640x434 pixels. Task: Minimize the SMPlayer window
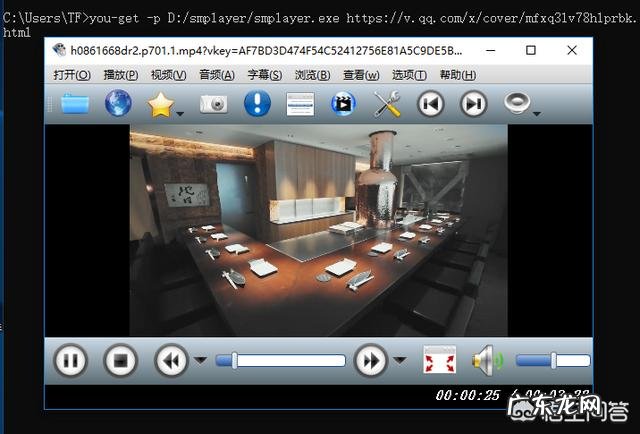pos(491,51)
